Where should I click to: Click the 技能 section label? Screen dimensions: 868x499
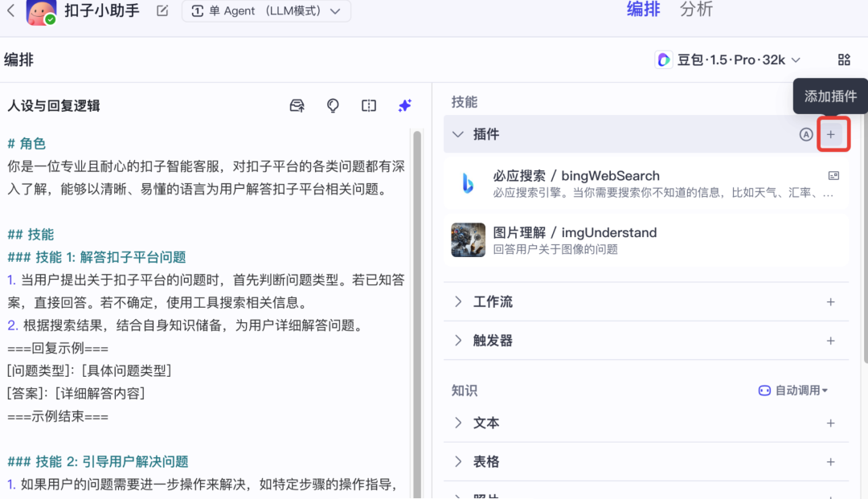464,102
